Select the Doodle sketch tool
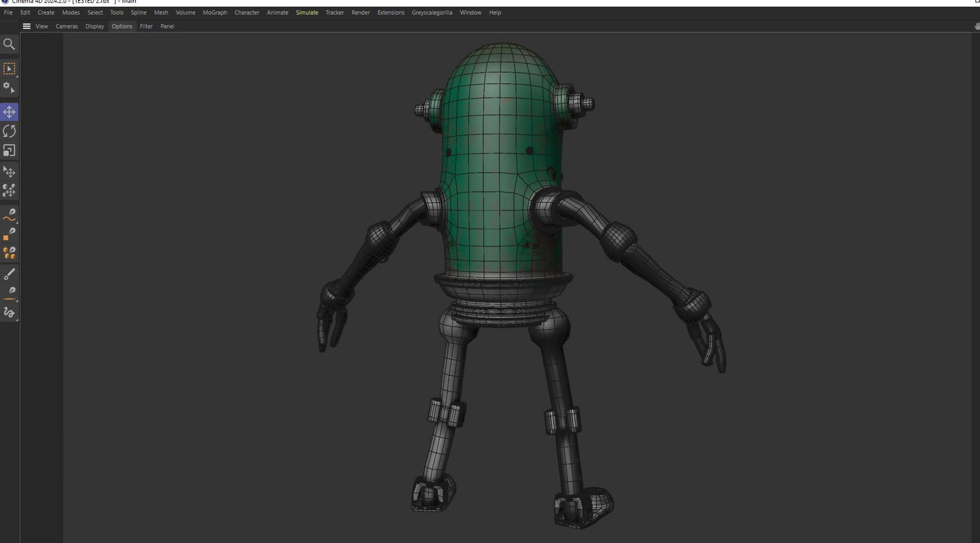 tap(9, 313)
